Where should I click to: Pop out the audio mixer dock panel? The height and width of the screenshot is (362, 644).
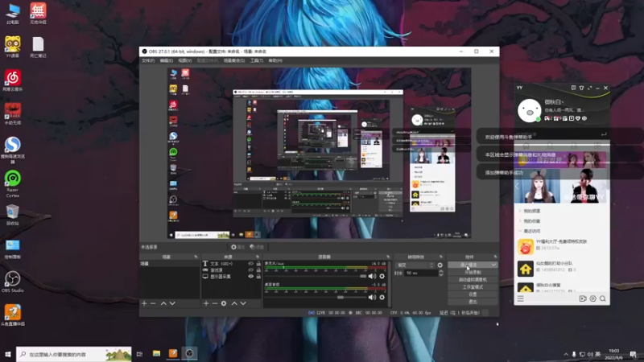pos(388,257)
